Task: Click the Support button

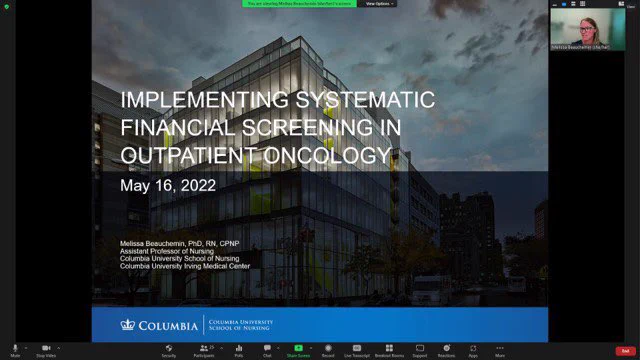Action: 420,350
